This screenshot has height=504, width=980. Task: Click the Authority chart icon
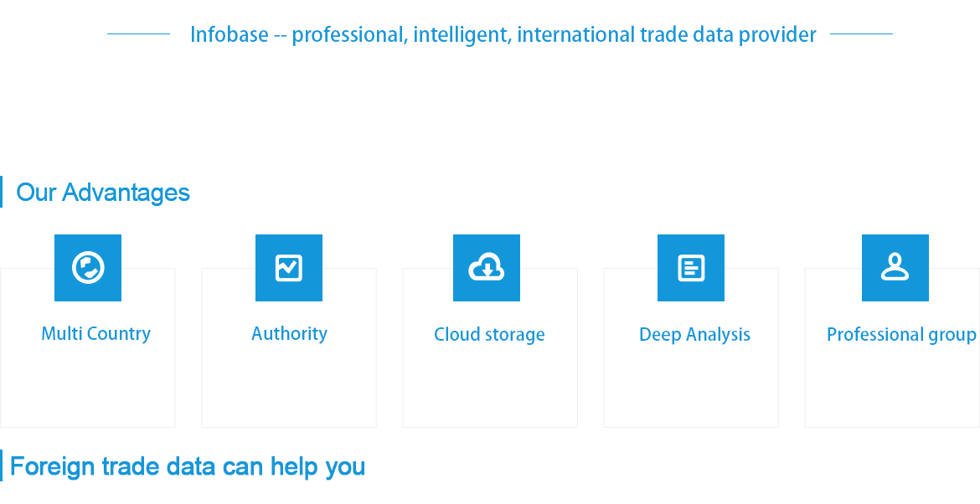pyautogui.click(x=289, y=268)
